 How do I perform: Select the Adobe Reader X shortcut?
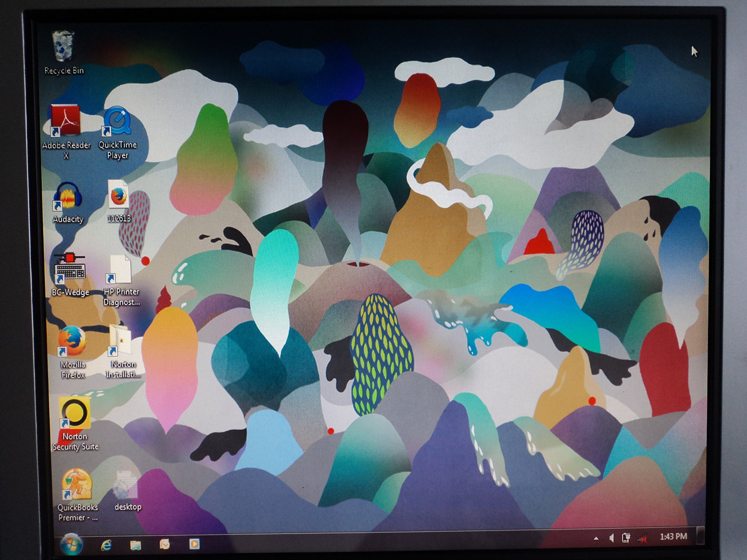click(x=66, y=121)
